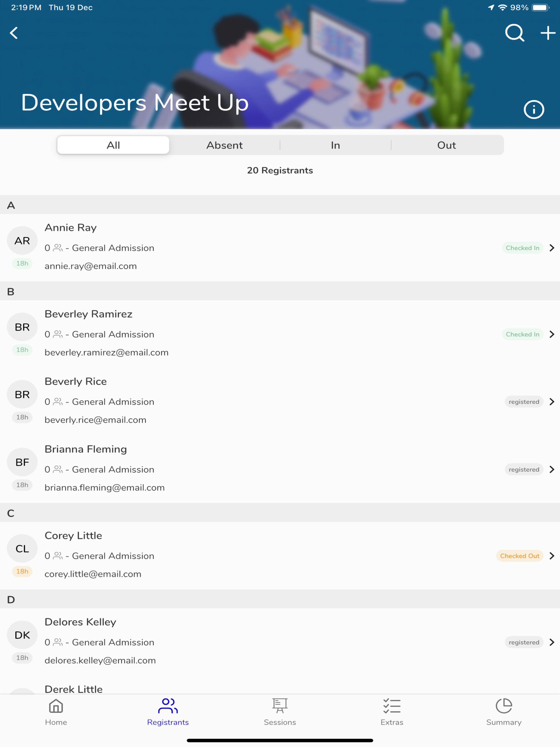The width and height of the screenshot is (560, 747).
Task: Tap guest count icon in Brianna Fleming row
Action: pyautogui.click(x=58, y=469)
